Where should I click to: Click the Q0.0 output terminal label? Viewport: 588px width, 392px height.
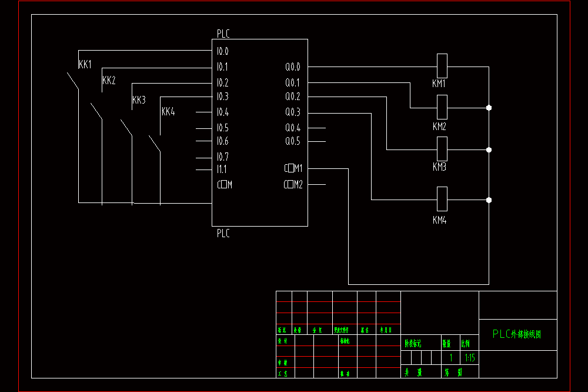coord(293,67)
